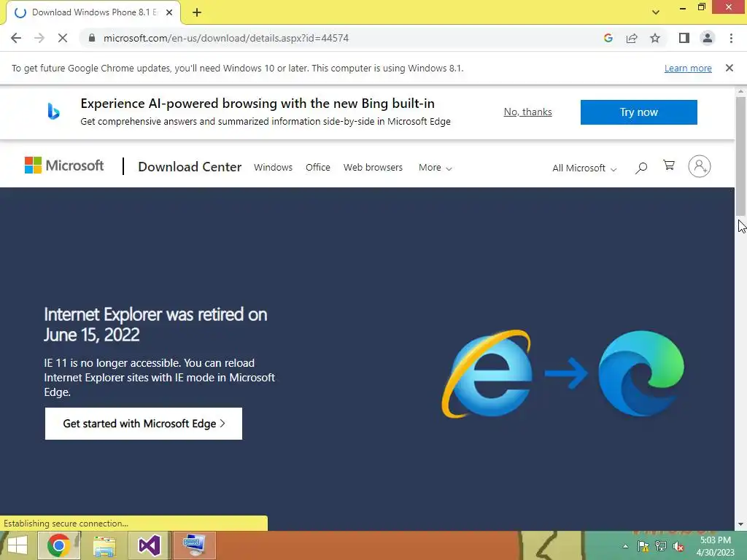Select the Download Windows Phone 8.1 tab
Viewport: 747px width, 560px height.
[x=93, y=12]
